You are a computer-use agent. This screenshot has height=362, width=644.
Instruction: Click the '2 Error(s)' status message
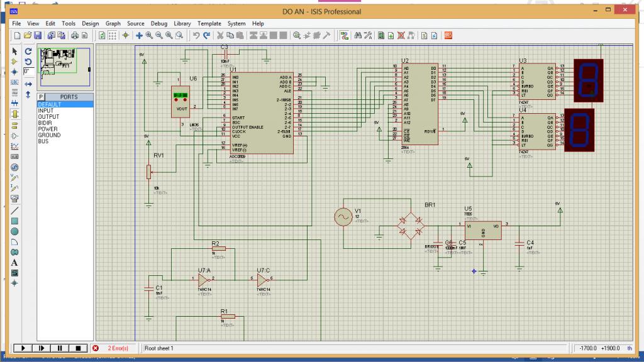(x=118, y=348)
